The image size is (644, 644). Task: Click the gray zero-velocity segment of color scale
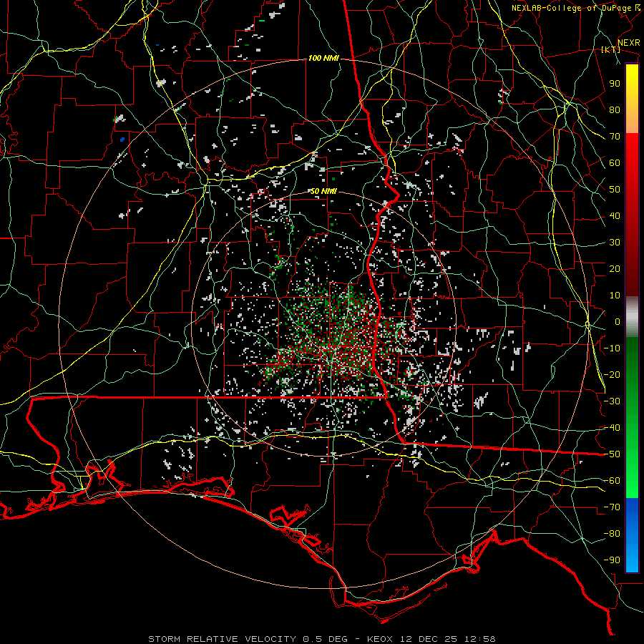coord(632,317)
